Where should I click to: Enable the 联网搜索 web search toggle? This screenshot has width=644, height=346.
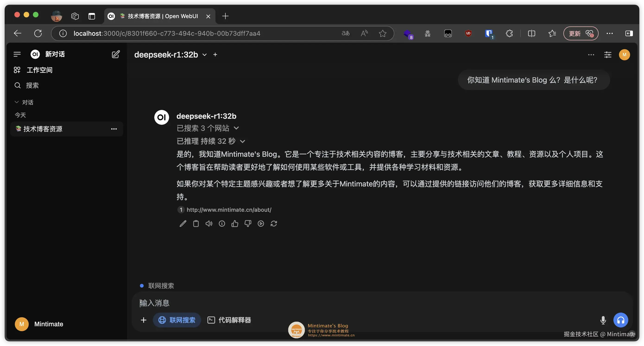[177, 320]
